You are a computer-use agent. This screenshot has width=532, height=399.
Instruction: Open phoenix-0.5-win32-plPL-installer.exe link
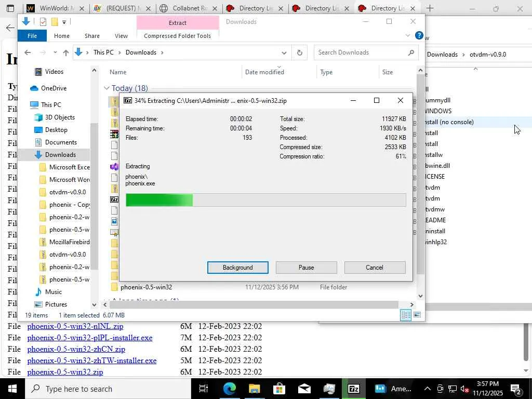coord(90,338)
